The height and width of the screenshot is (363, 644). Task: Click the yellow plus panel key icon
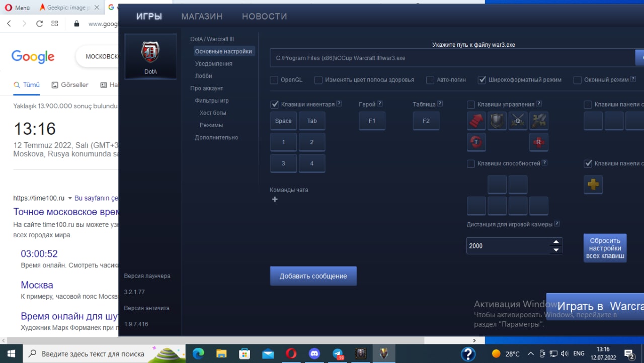pos(593,185)
